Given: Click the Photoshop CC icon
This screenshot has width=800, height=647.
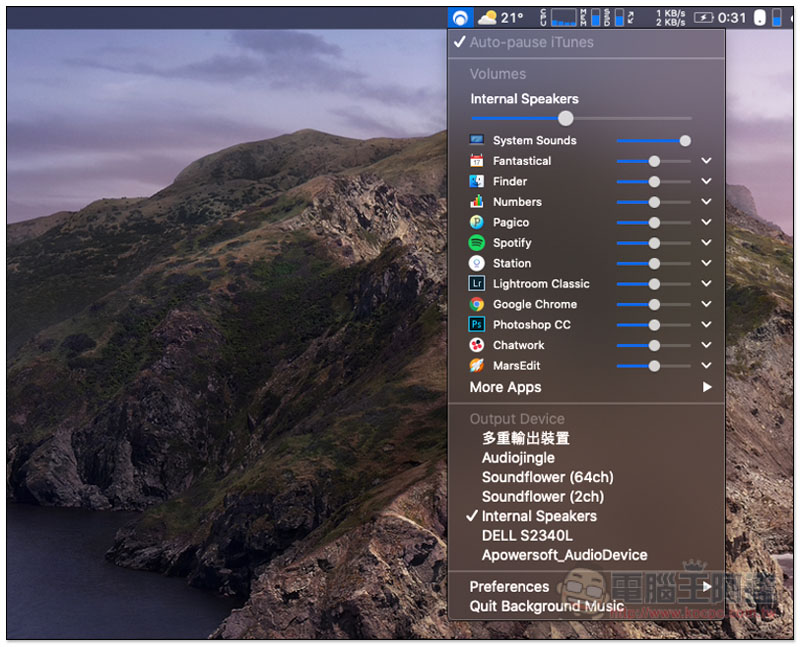Looking at the screenshot, I should click(x=476, y=325).
